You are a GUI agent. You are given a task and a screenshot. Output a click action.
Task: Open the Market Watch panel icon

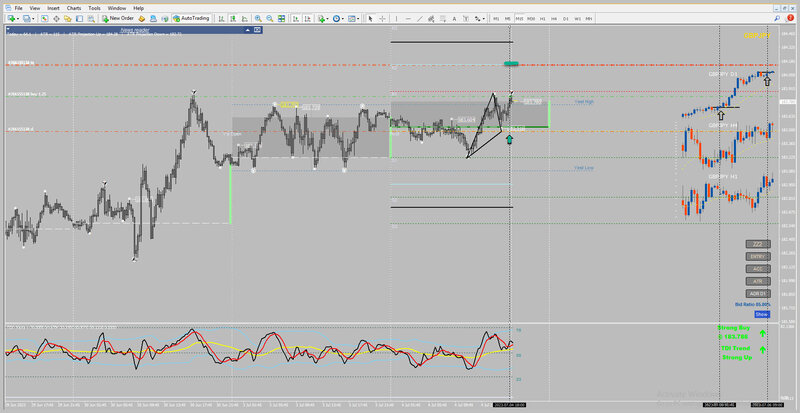coord(44,18)
